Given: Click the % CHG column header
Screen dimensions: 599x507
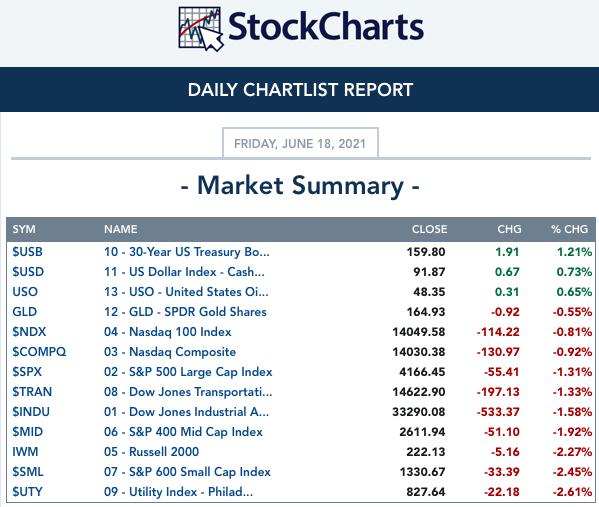Looking at the screenshot, I should 569,229.
